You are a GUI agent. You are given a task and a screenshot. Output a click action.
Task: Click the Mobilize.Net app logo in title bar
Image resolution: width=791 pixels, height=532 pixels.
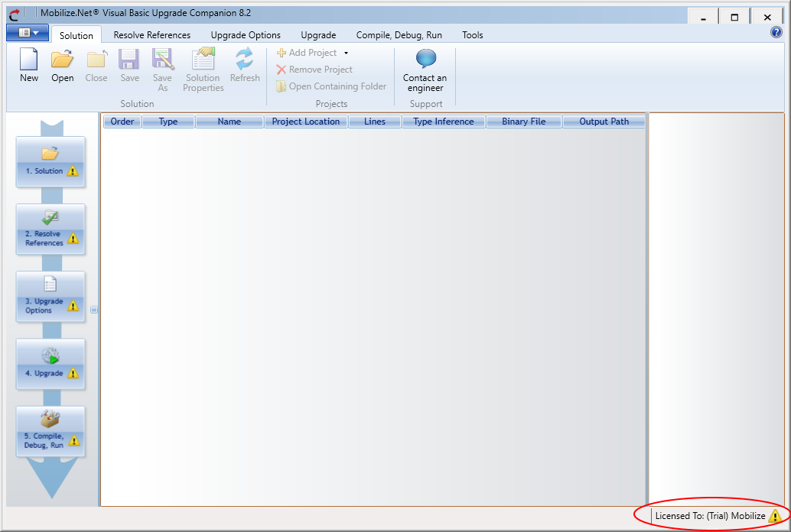(x=15, y=14)
